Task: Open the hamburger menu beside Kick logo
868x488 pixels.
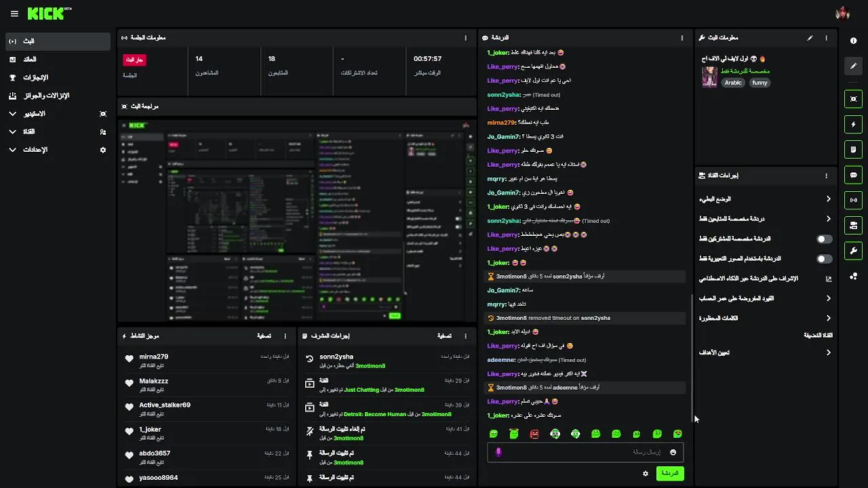Action: click(14, 14)
